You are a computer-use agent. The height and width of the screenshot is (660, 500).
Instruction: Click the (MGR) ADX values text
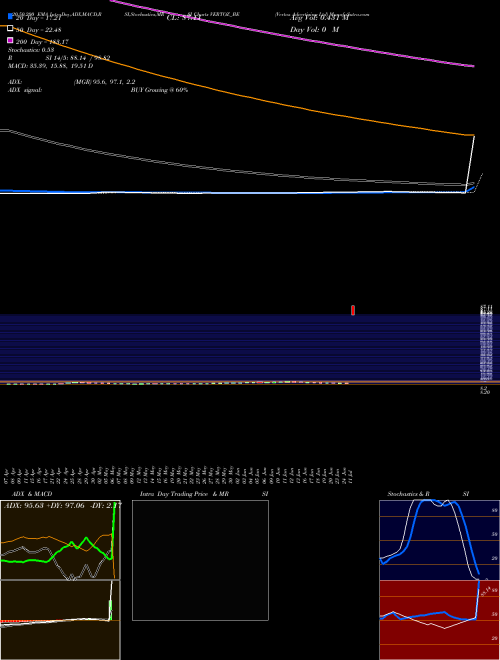coord(104,82)
